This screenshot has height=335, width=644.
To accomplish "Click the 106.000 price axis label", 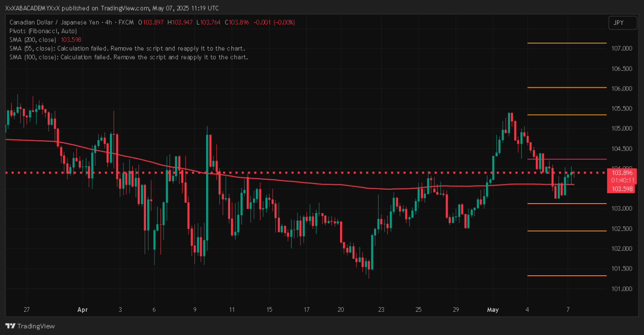I will click(621, 88).
